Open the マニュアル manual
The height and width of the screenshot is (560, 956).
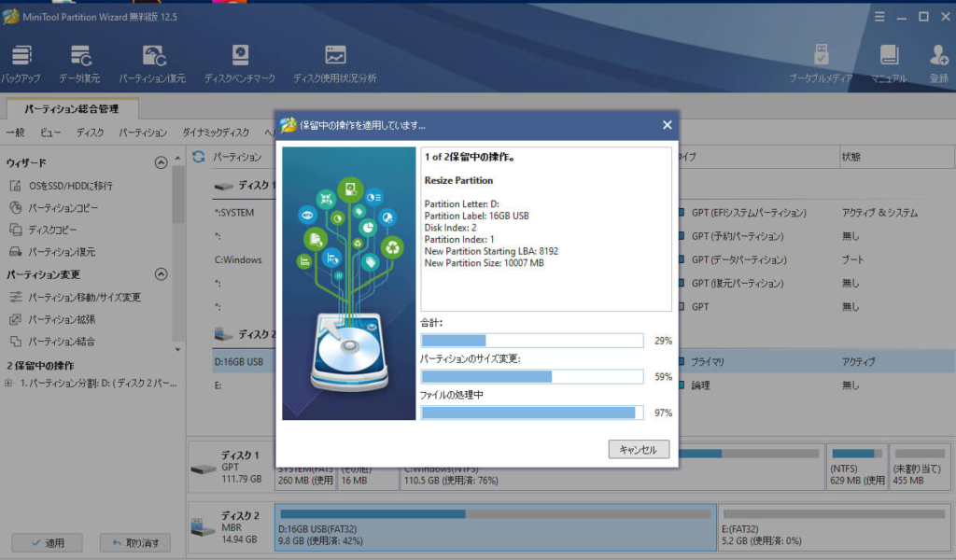pyautogui.click(x=889, y=64)
